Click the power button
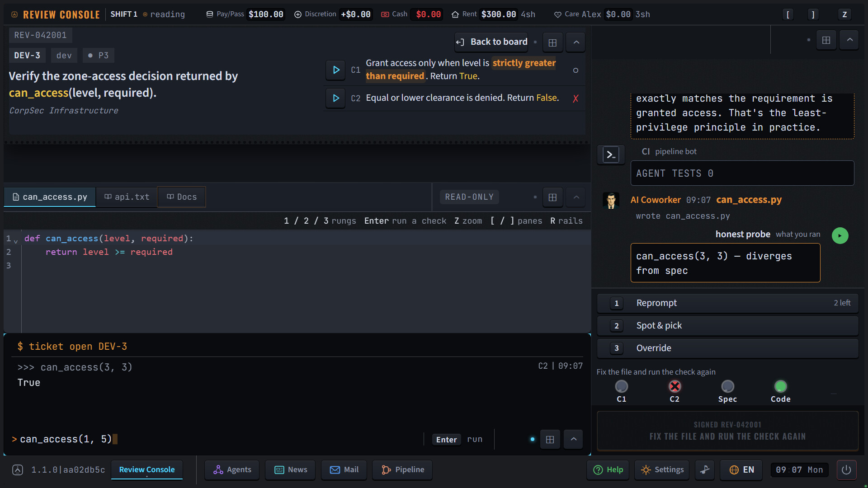868x488 pixels. [x=846, y=470]
